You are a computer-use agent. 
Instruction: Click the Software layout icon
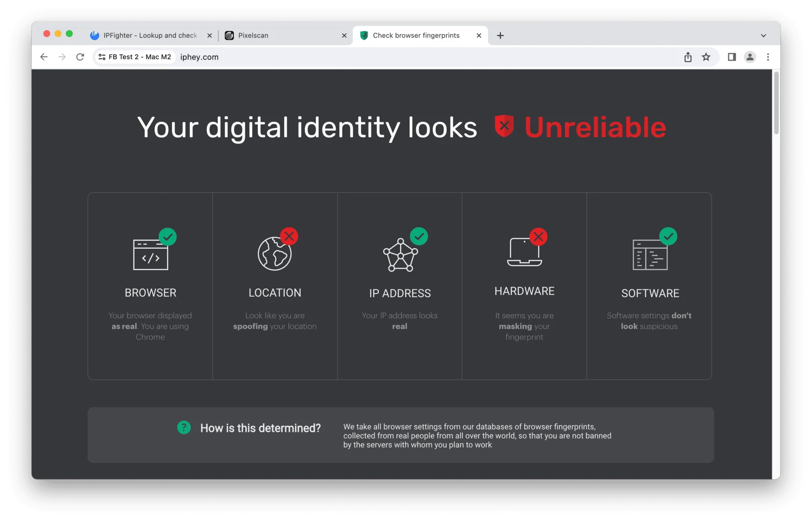pos(650,255)
